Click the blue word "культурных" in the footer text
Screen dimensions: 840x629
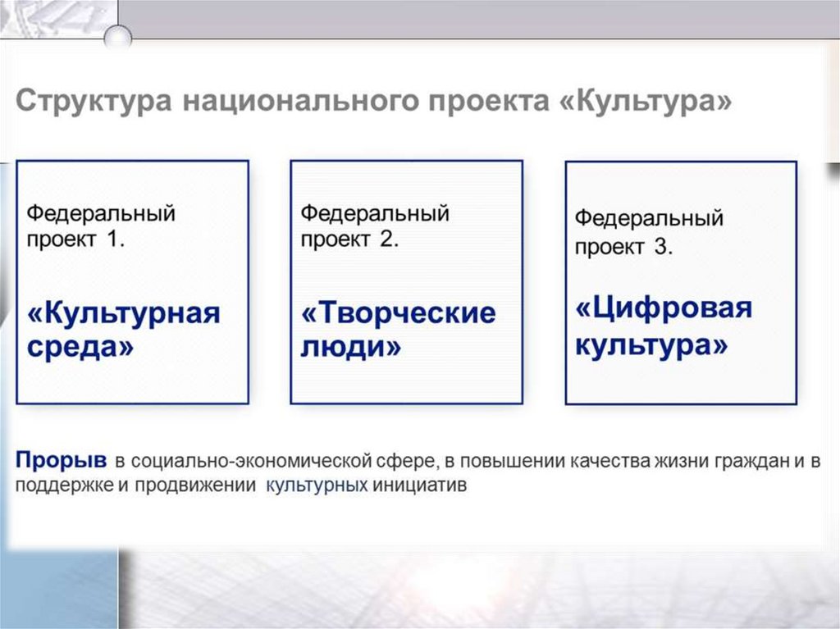317,485
